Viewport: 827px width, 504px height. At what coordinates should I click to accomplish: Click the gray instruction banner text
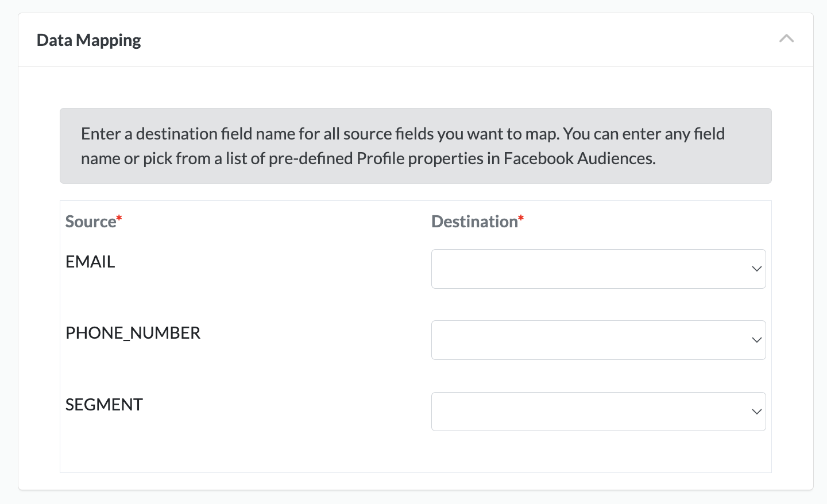402,134
